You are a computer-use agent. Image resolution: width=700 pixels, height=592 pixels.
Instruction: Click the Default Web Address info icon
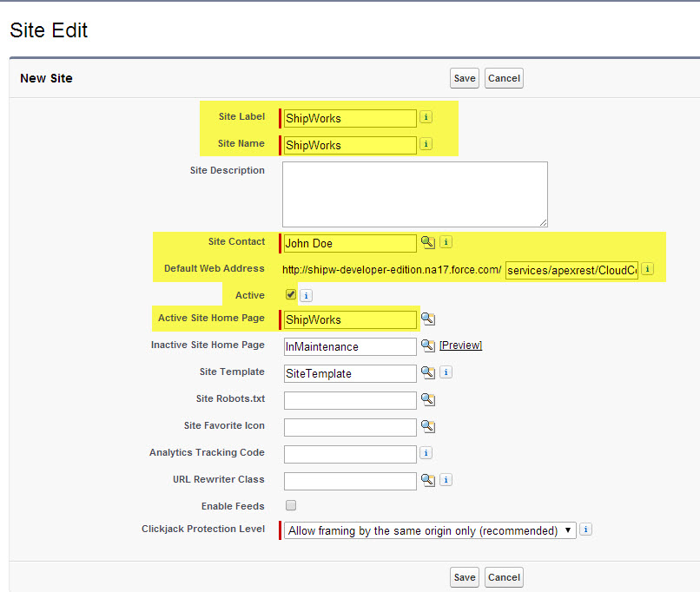click(x=647, y=268)
